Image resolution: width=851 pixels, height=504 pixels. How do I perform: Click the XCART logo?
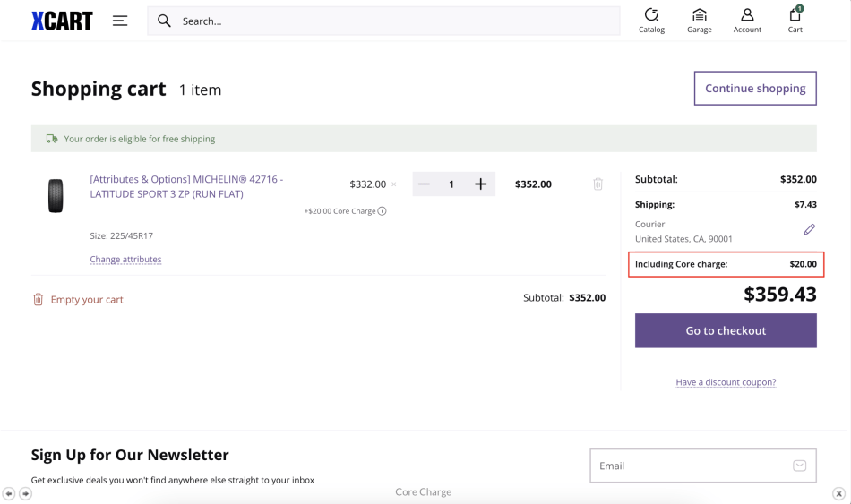pos(62,21)
